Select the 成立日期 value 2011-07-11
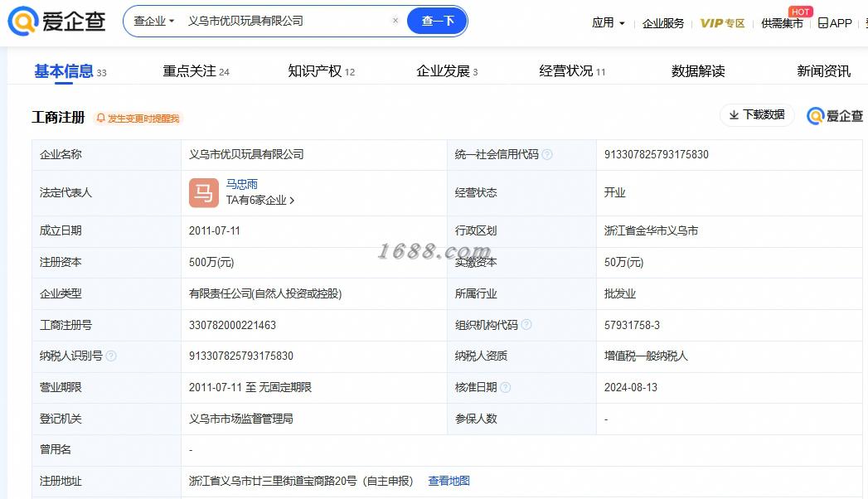The width and height of the screenshot is (868, 499). point(214,230)
